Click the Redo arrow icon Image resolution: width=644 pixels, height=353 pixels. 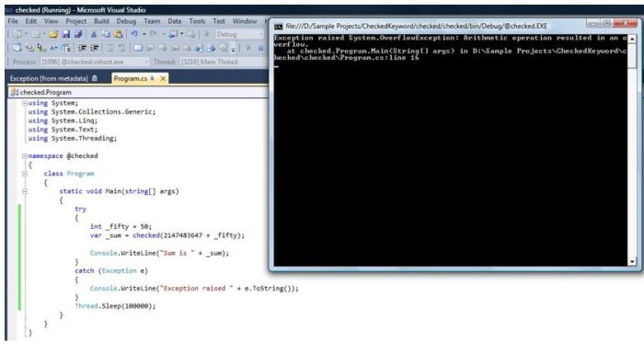(154, 34)
